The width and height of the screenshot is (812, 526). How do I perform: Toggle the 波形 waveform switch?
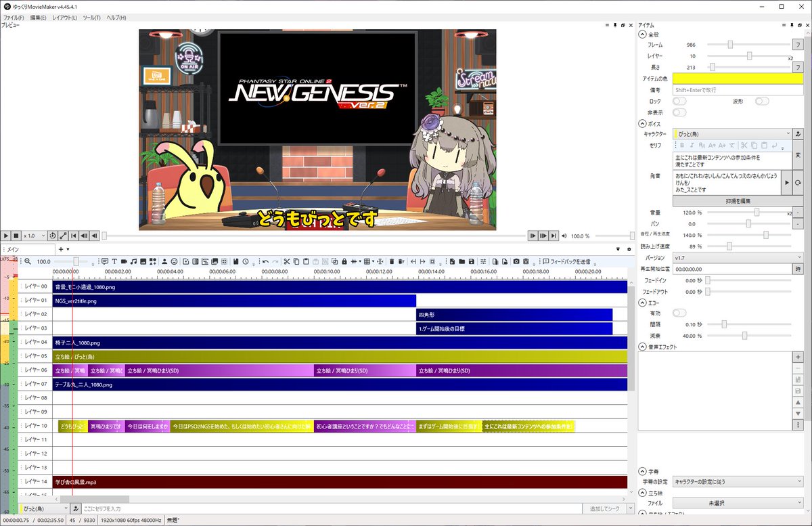[x=762, y=101]
